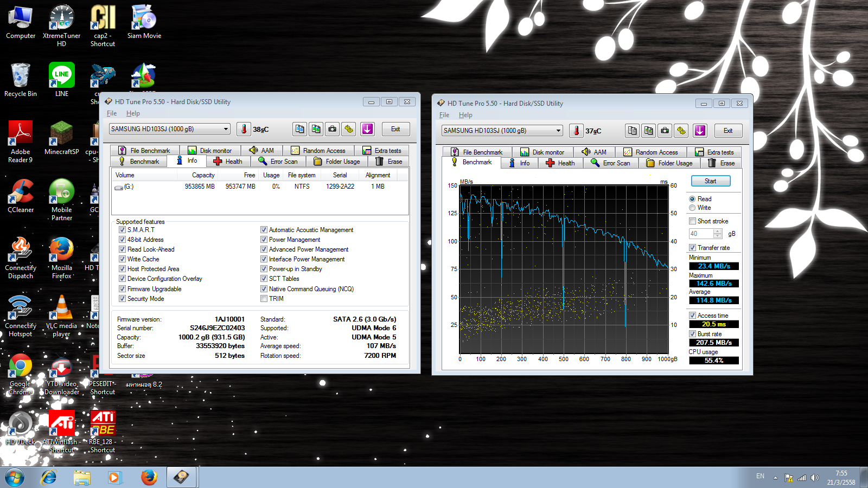Select Siam Movie desktop icon
Screen dimensions: 868x488
(144, 22)
